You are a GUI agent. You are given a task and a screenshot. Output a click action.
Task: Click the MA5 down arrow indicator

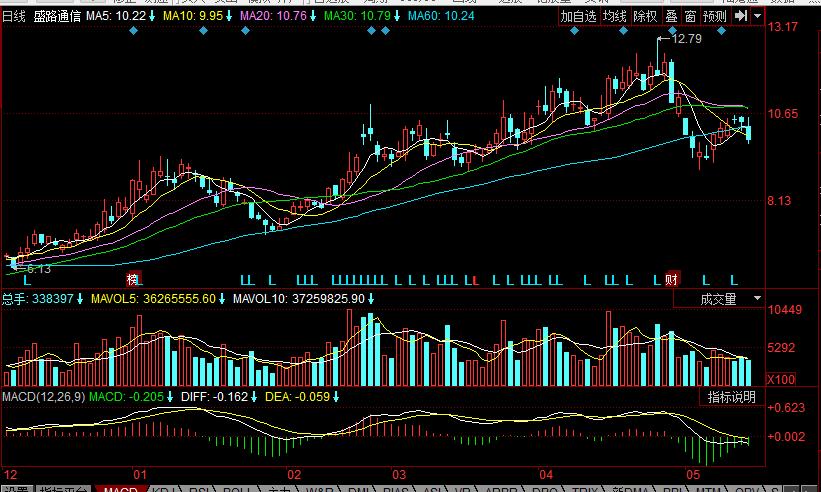coord(154,16)
